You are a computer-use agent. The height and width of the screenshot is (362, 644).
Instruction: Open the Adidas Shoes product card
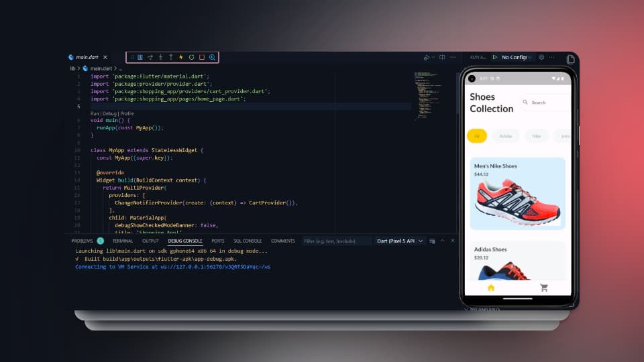pos(517,261)
